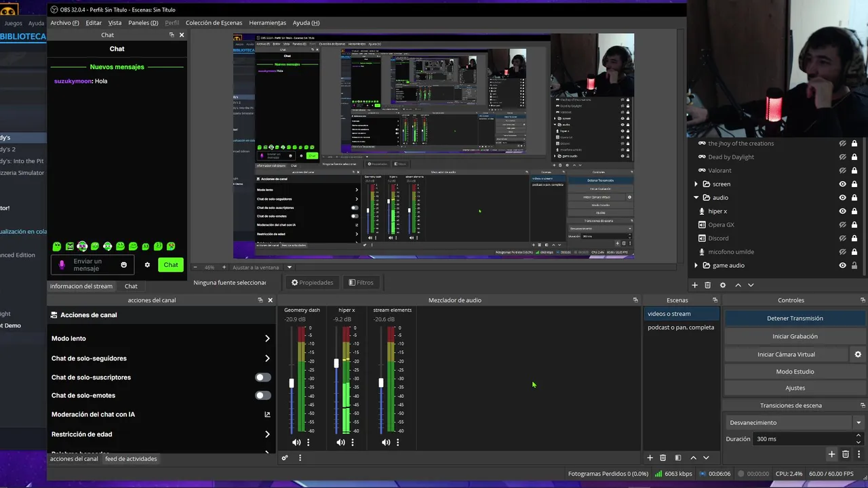Open virtual camera settings gear
868x488 pixels.
click(858, 354)
